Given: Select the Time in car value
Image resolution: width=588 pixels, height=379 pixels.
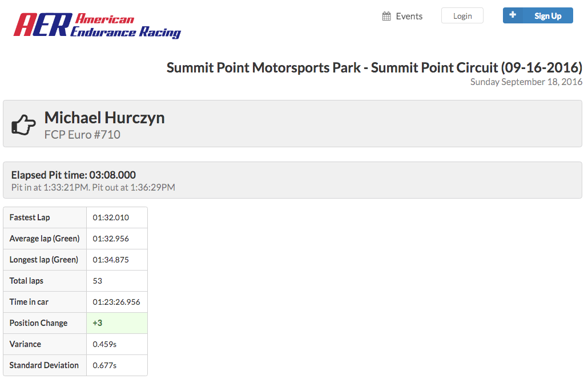Looking at the screenshot, I should click(116, 302).
